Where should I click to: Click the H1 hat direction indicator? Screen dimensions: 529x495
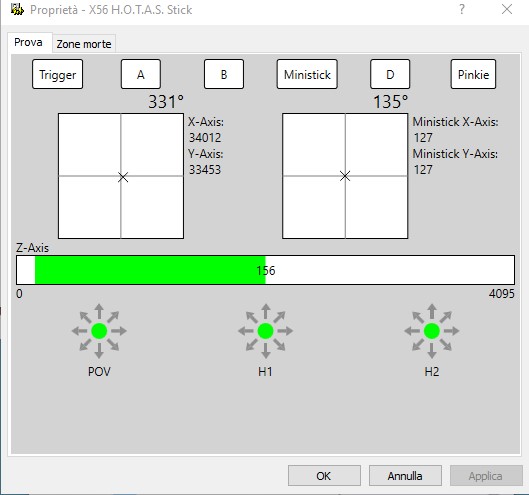pyautogui.click(x=266, y=331)
